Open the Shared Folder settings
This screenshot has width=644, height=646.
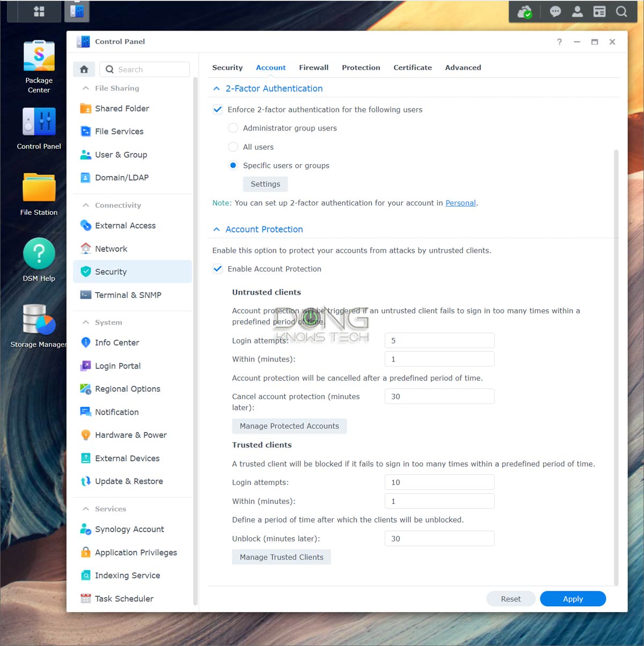[121, 108]
